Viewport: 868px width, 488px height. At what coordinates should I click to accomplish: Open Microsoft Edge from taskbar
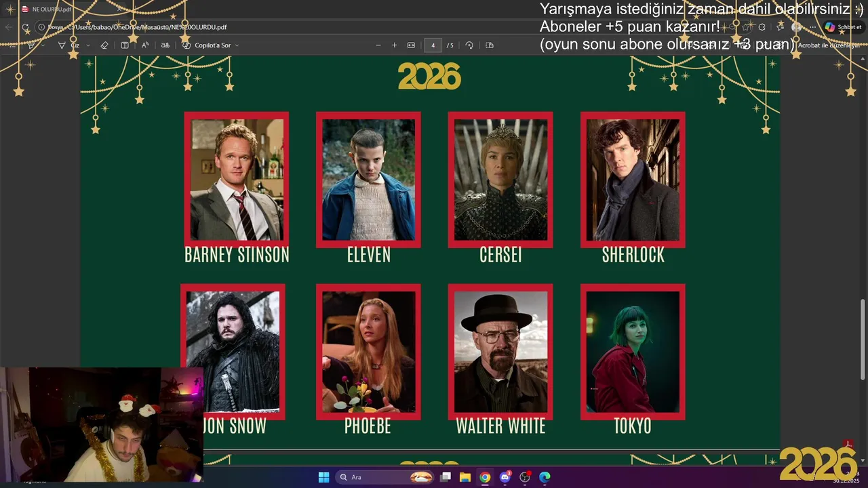coord(545,477)
